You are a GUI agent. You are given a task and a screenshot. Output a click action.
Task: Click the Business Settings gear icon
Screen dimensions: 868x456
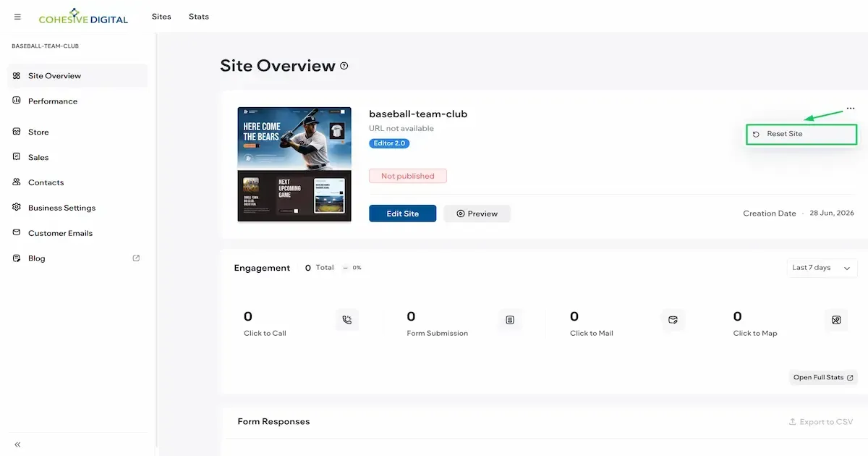(17, 207)
